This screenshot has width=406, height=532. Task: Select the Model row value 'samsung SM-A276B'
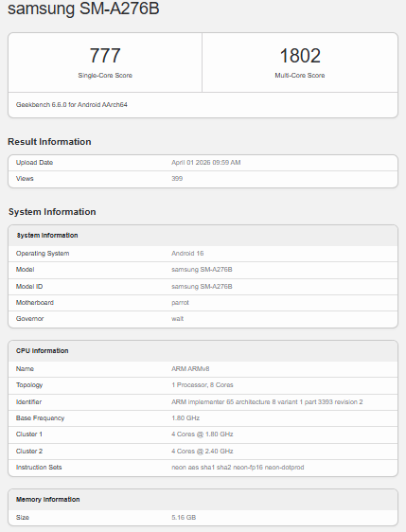(x=202, y=270)
